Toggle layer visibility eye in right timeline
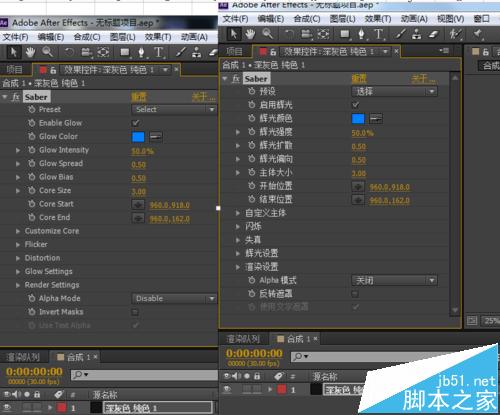500x415 pixels. 227,389
